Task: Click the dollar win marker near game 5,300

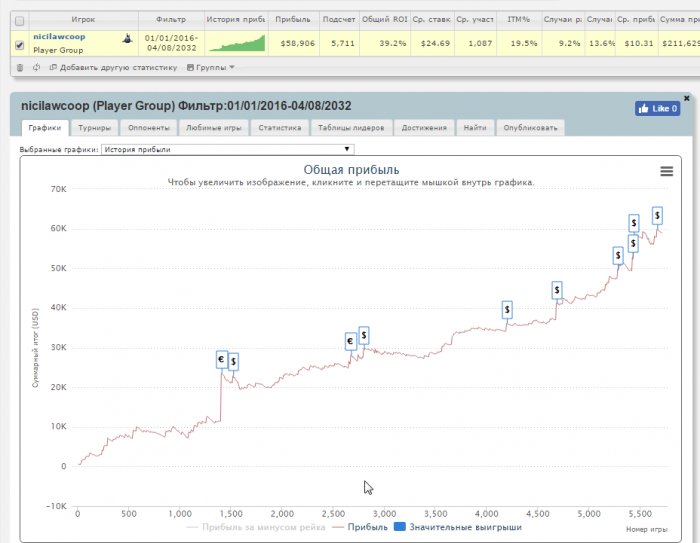Action: point(618,255)
